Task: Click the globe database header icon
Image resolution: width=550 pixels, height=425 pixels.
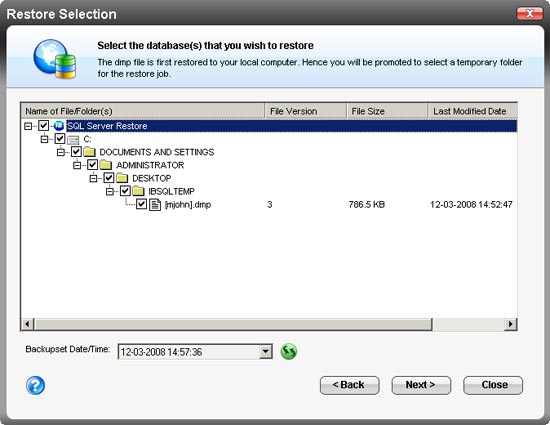Action: pos(55,59)
